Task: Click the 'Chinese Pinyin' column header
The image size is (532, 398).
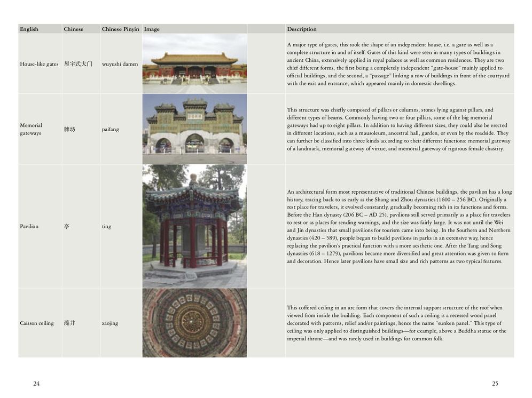Action: (x=120, y=29)
